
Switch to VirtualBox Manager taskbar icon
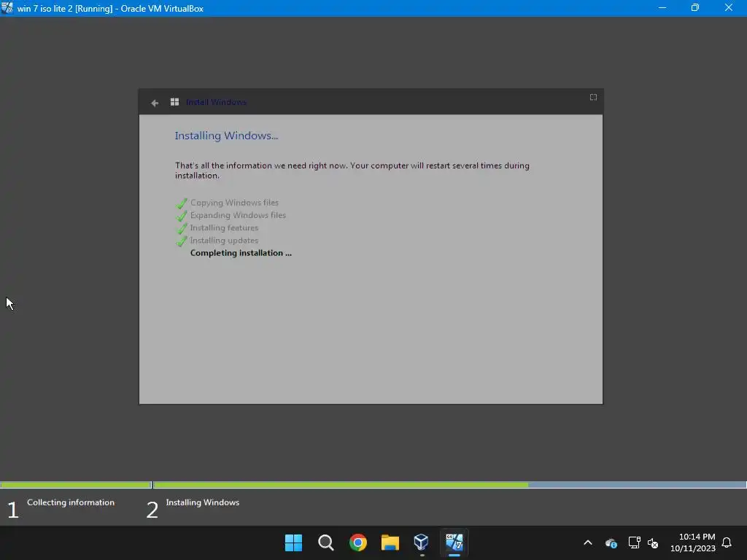[422, 542]
